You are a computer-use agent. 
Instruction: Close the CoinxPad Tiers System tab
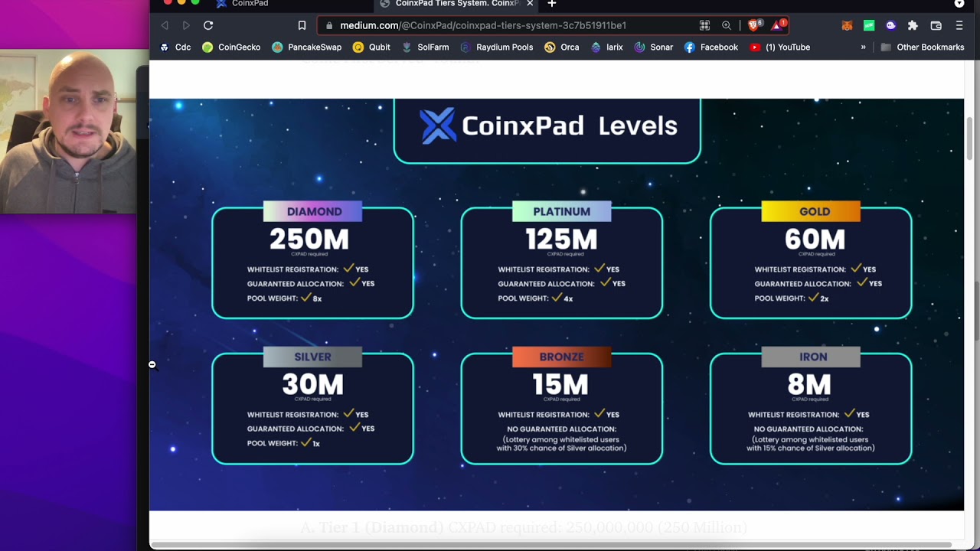coord(530,4)
